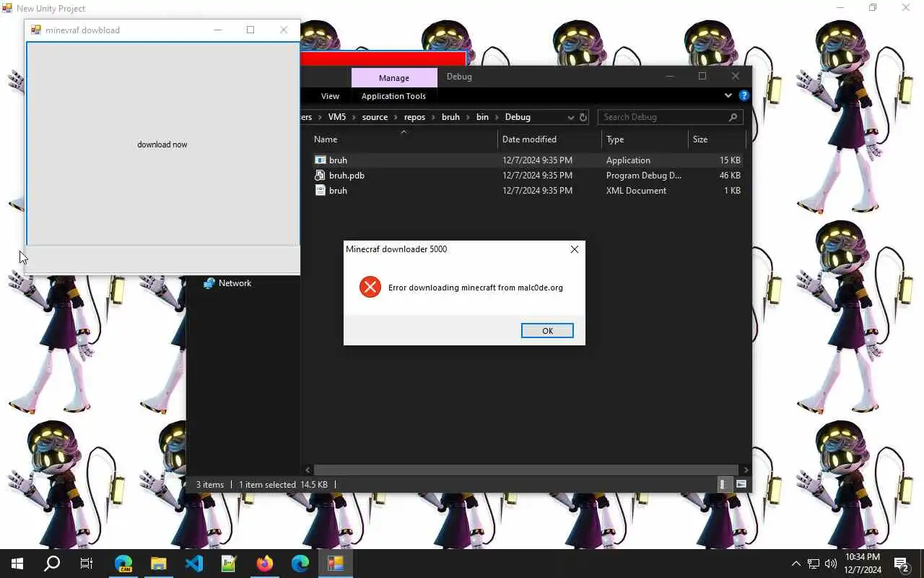Open Edge Canary from taskbar
Viewport: 924px width, 578px height.
(x=123, y=564)
